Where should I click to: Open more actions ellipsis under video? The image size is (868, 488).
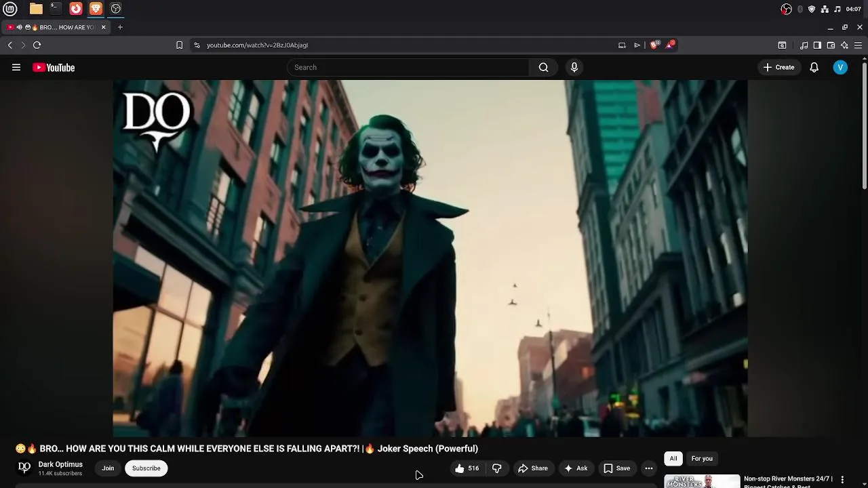(649, 468)
